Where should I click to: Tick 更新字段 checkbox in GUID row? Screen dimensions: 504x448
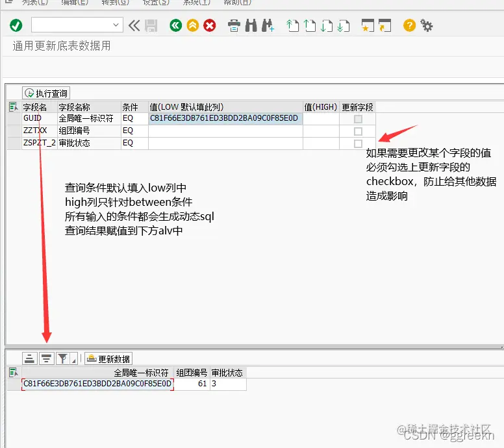point(358,119)
